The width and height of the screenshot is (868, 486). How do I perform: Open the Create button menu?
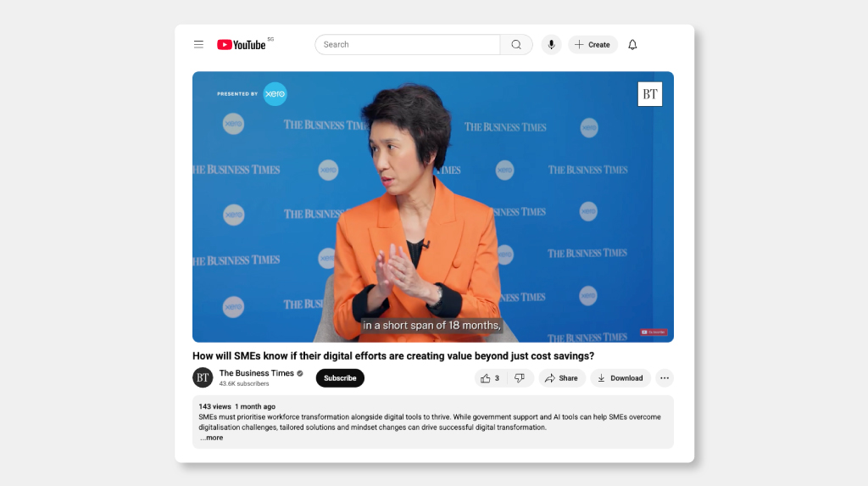(593, 45)
